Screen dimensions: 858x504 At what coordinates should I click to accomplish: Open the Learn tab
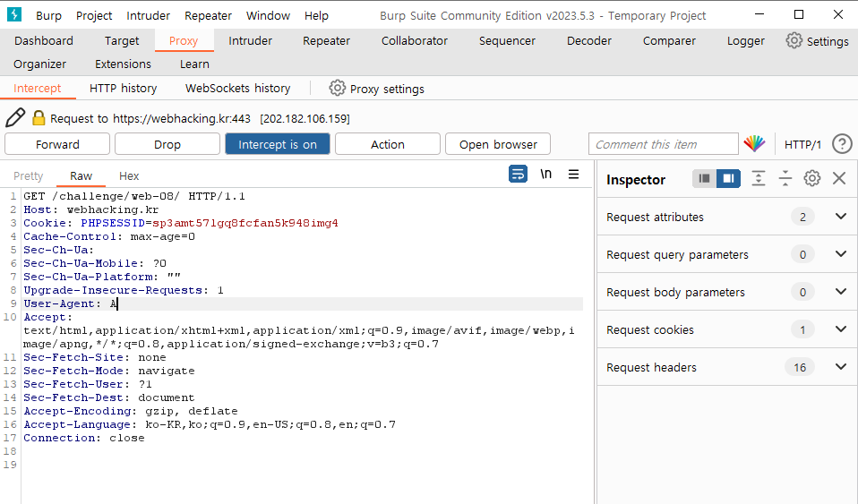194,64
